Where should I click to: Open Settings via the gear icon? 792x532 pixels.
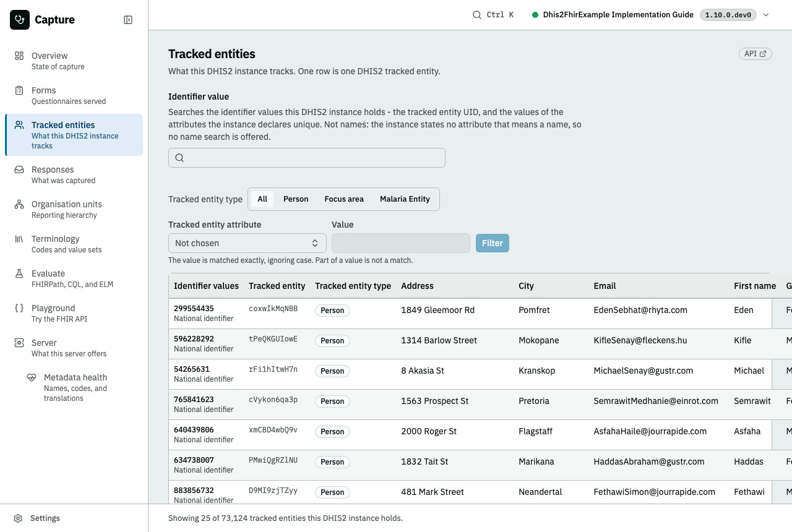[19, 518]
